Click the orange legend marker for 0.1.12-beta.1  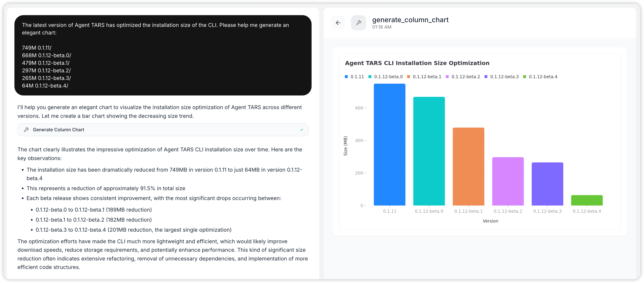pos(408,77)
